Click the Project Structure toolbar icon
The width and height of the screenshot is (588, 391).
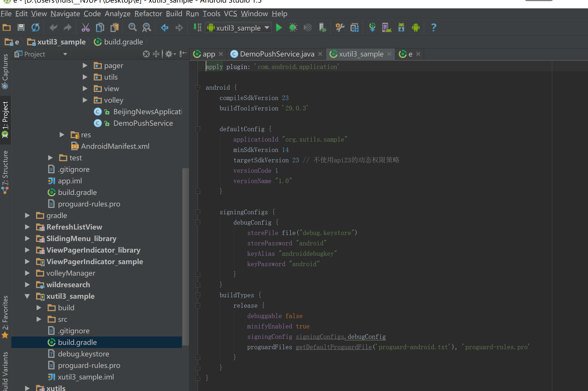(x=354, y=28)
